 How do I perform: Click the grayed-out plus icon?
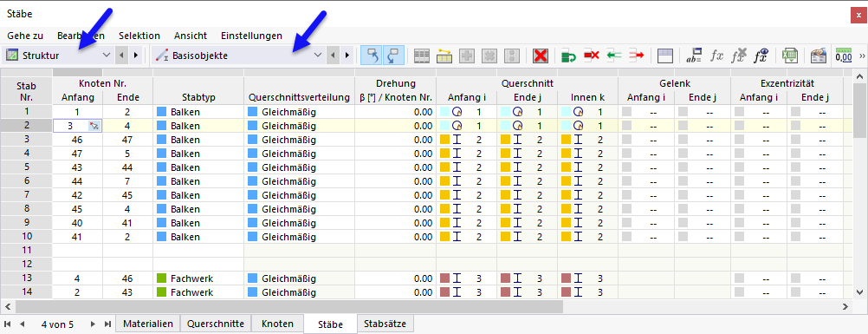tap(467, 56)
